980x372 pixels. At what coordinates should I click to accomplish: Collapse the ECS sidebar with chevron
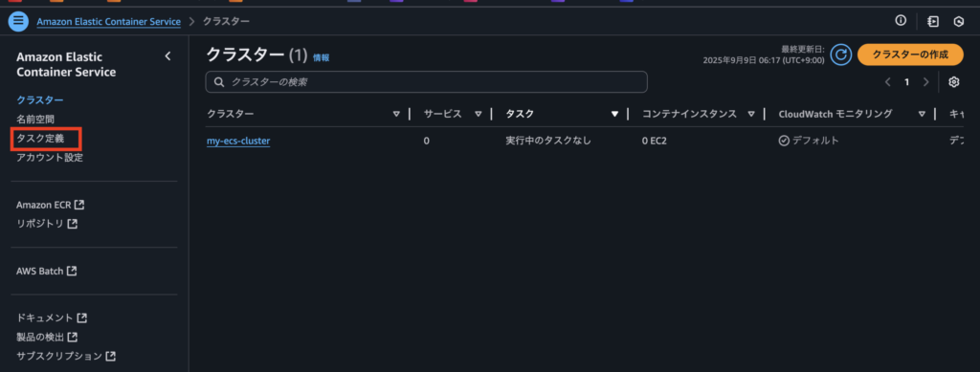[167, 56]
